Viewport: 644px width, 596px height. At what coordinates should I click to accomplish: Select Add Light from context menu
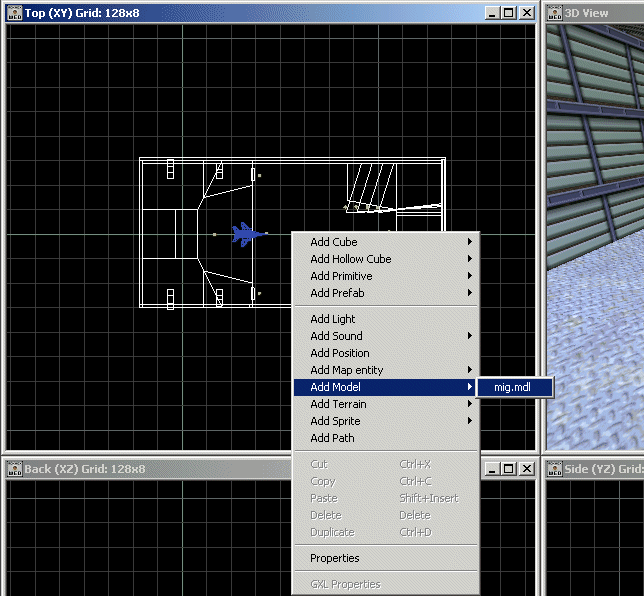click(x=333, y=319)
